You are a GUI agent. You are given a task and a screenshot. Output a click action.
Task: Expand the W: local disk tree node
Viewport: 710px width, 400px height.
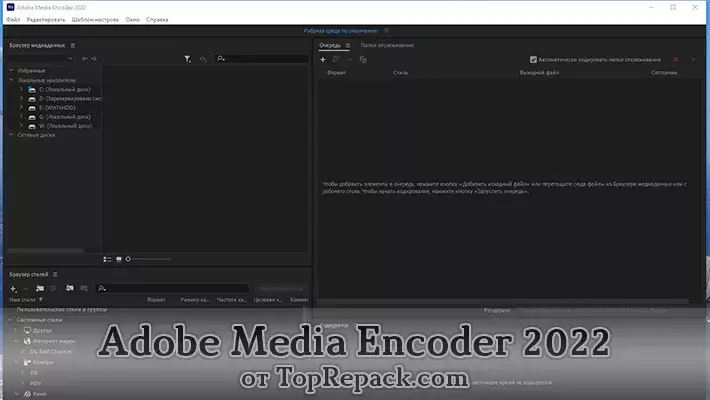(21, 125)
